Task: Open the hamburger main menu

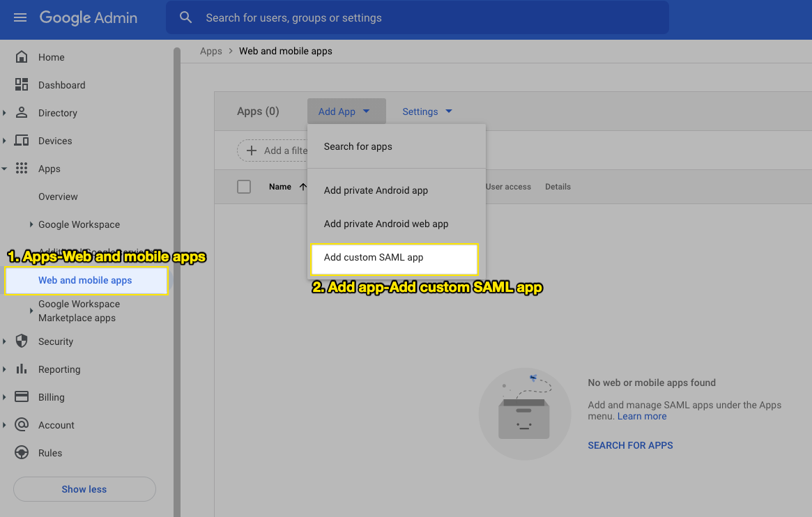Action: [x=20, y=17]
